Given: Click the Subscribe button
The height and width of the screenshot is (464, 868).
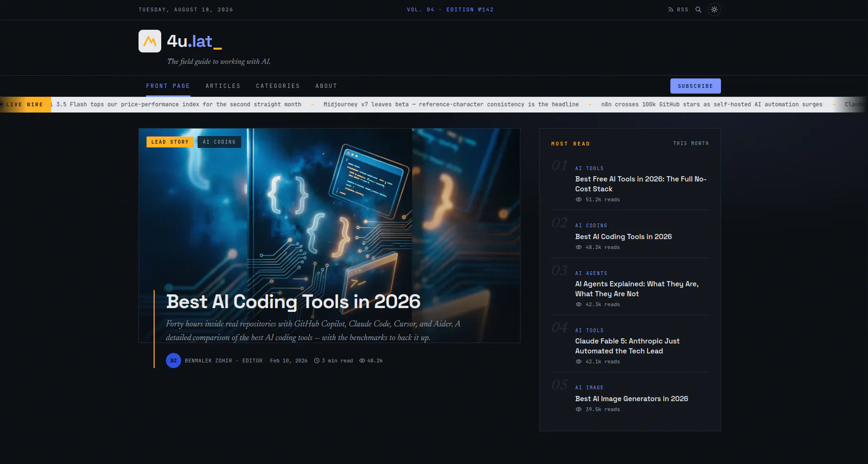Looking at the screenshot, I should 695,86.
